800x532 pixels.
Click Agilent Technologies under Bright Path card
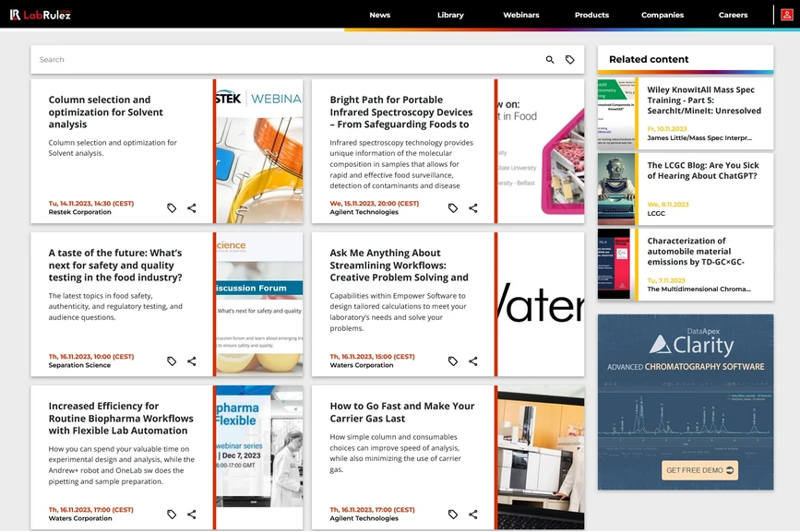pyautogui.click(x=364, y=212)
